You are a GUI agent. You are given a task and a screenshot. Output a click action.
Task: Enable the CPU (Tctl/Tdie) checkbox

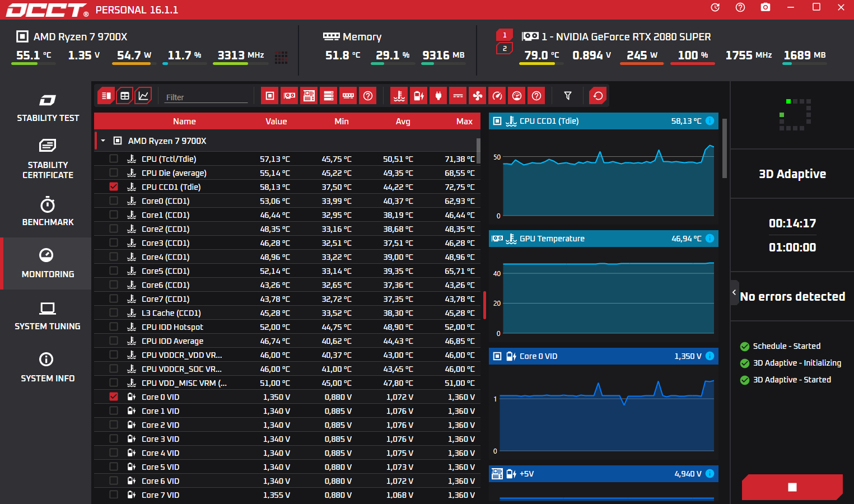coord(114,158)
